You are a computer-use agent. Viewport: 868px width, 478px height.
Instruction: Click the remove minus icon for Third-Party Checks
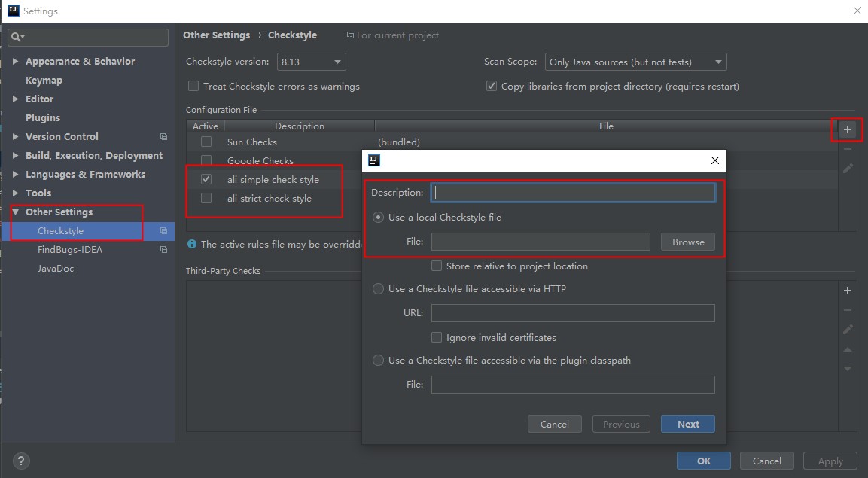(x=848, y=310)
